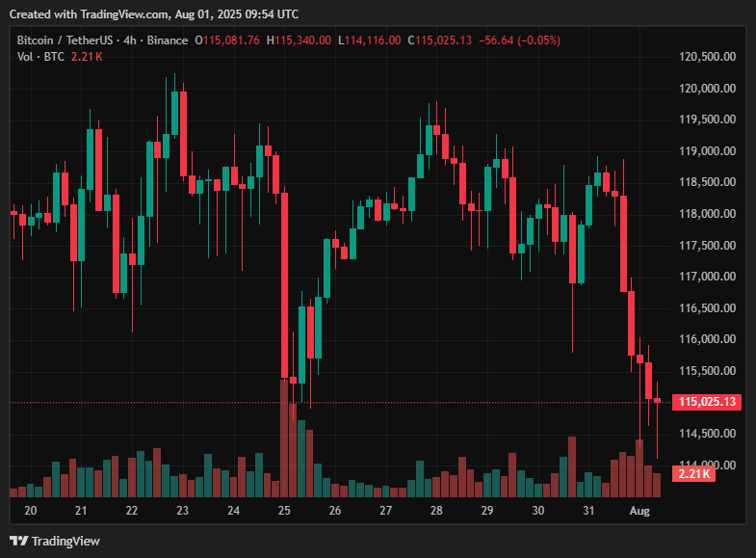Click the Binance exchange label
This screenshot has width=756, height=558.
(169, 40)
